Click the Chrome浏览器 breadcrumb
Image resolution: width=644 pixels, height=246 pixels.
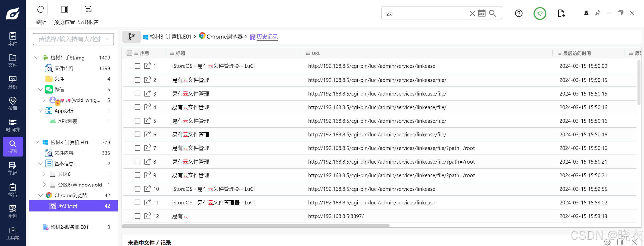click(x=224, y=37)
